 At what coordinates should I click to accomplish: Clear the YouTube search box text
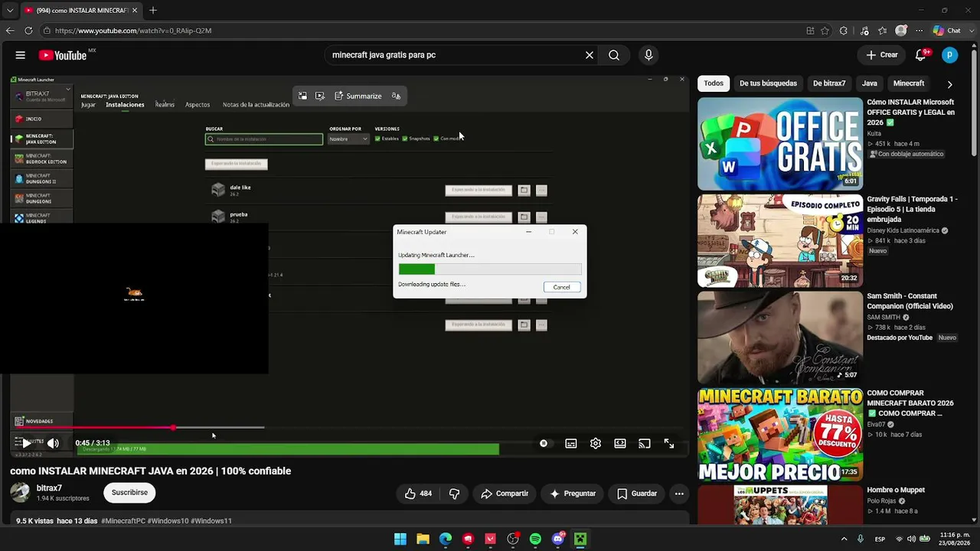point(590,55)
